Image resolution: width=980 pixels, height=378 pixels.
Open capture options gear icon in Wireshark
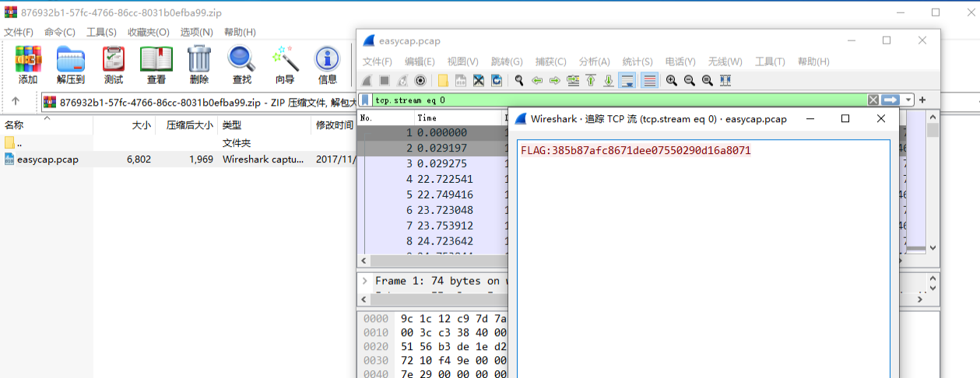pos(420,80)
